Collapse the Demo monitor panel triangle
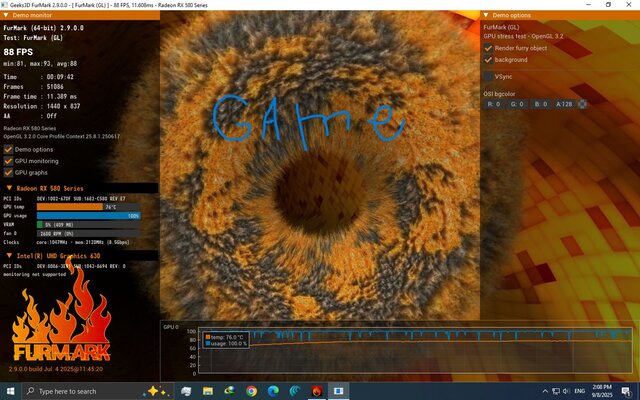The height and width of the screenshot is (400, 640). tap(6, 15)
